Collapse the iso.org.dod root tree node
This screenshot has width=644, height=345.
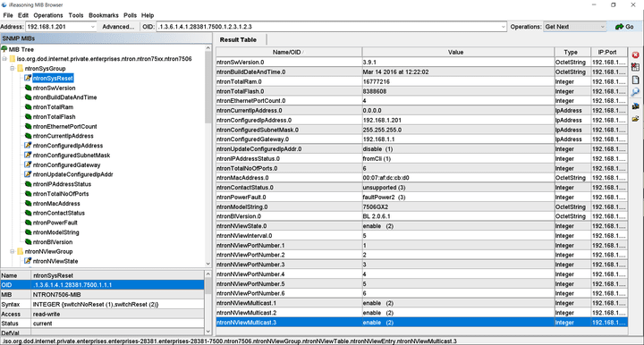(4, 59)
